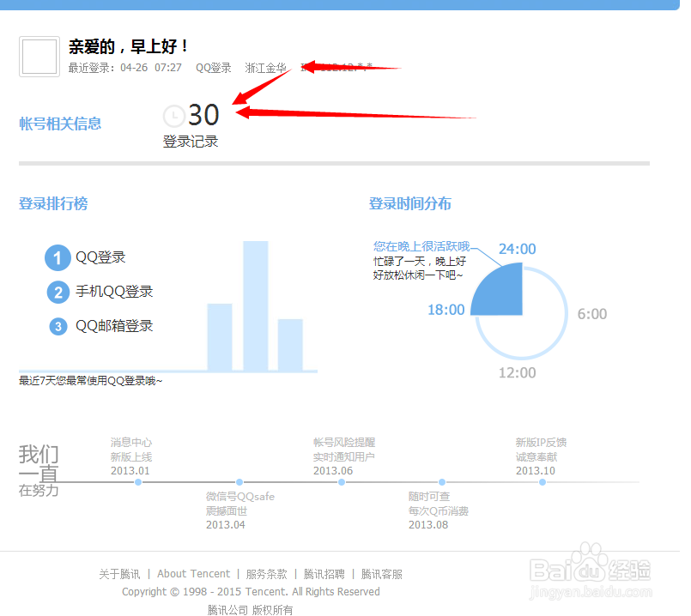This screenshot has height=616, width=691.
Task: Click the 2013.08 timeline dot
Action: (442, 482)
